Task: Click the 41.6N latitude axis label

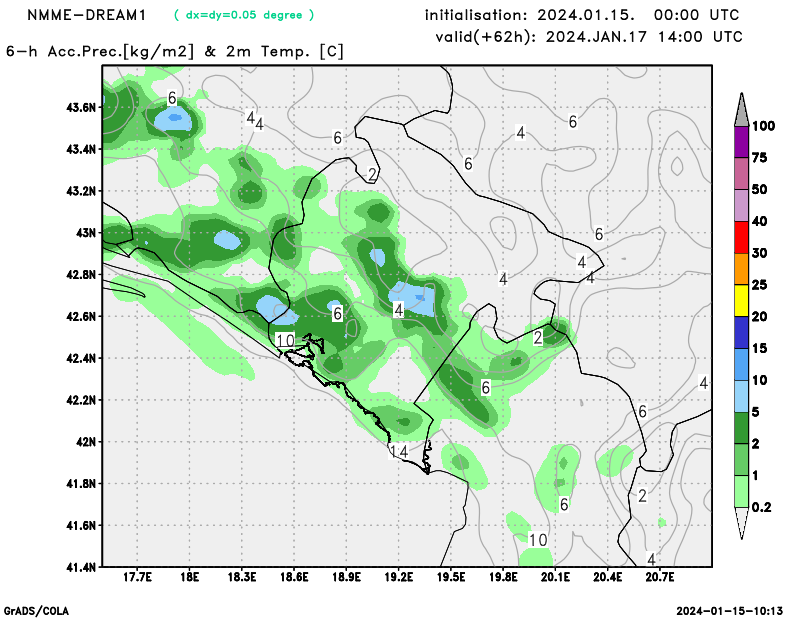Action: [81, 525]
